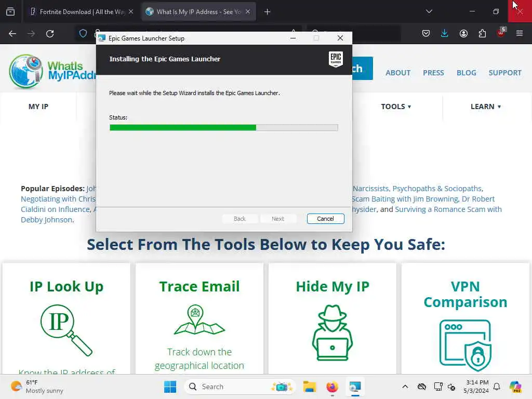Open the SUPPORT page link
This screenshot has width=532, height=399.
click(x=505, y=73)
